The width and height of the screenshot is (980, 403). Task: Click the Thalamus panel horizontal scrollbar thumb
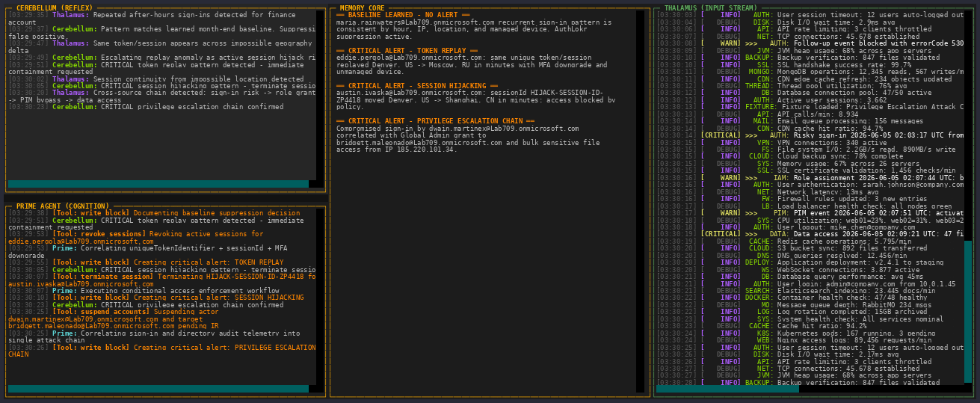[727, 389]
